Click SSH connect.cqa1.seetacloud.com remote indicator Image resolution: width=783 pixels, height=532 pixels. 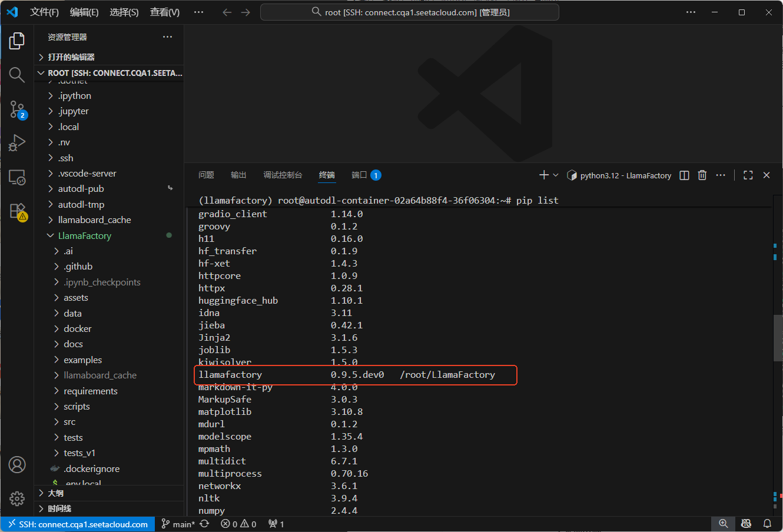pyautogui.click(x=78, y=524)
